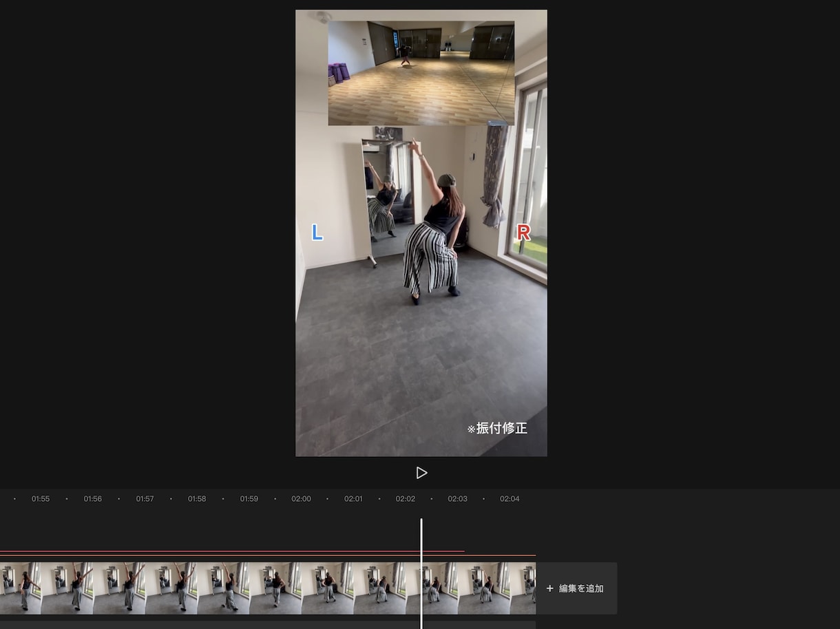Select the red R letter overlay
Screen dimensions: 840x629
524,233
